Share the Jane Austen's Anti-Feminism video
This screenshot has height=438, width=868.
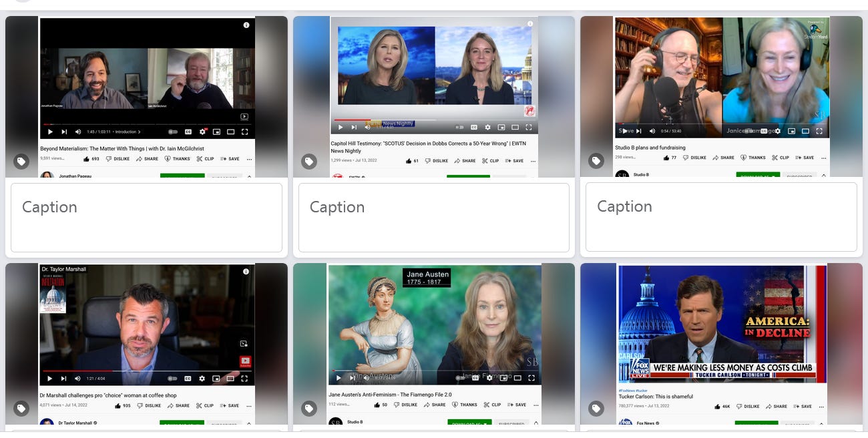tap(434, 405)
